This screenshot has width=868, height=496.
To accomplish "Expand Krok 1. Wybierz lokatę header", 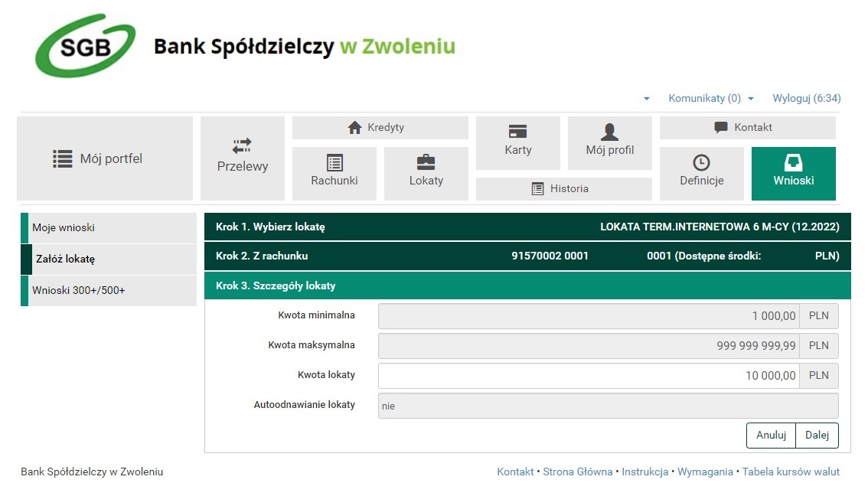I will click(527, 227).
